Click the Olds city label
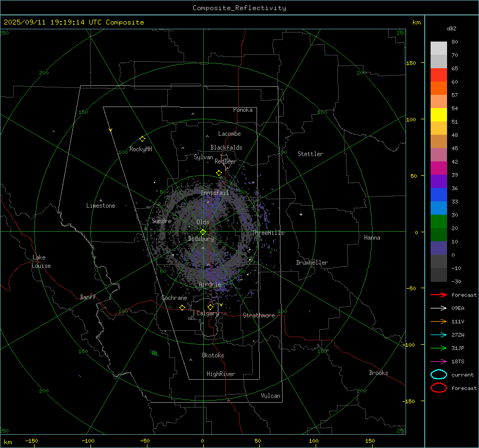This screenshot has height=448, width=479. pyautogui.click(x=203, y=222)
